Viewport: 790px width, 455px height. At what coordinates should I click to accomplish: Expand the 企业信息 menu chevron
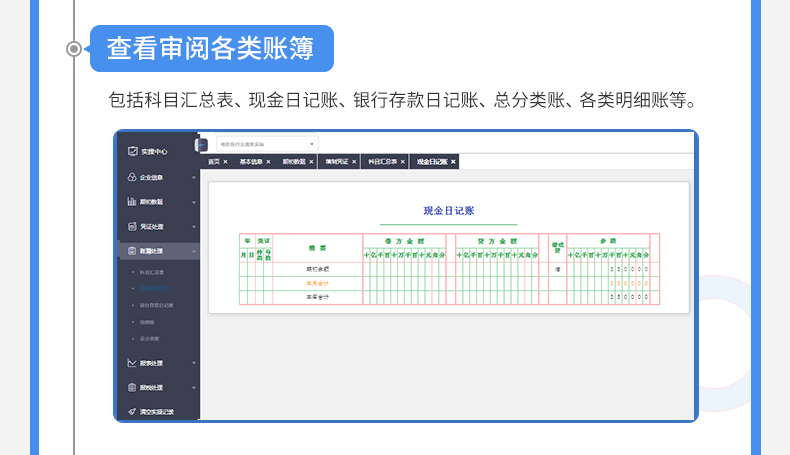pos(194,177)
